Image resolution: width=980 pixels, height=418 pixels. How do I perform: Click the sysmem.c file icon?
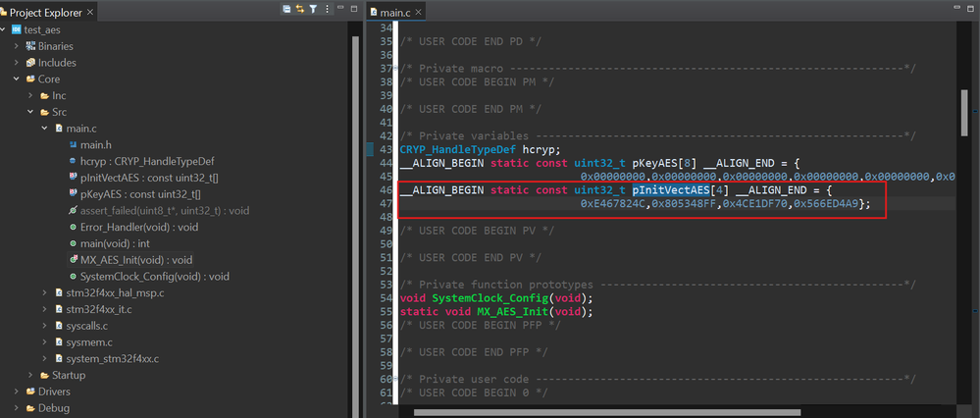pos(59,341)
